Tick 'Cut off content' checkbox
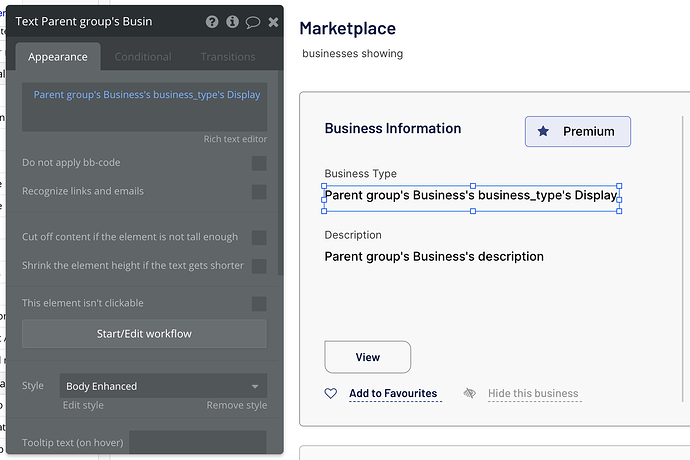Viewport: 690px width, 460px height. point(259,238)
